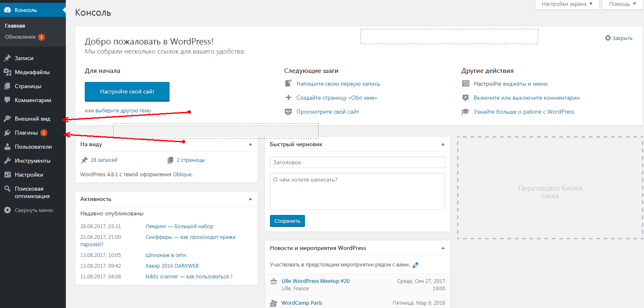Viewport: 644px width, 308px height.
Task: Open the Помощь help dropdown
Action: click(x=622, y=4)
